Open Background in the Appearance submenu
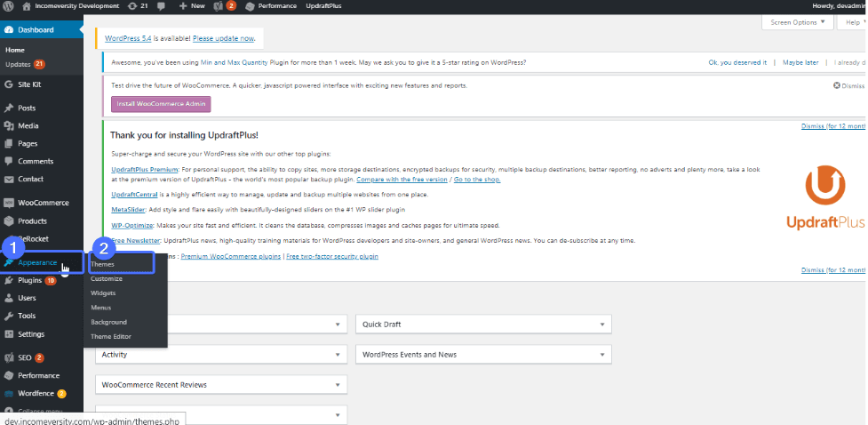Screen dimensions: 868x425 (108, 322)
